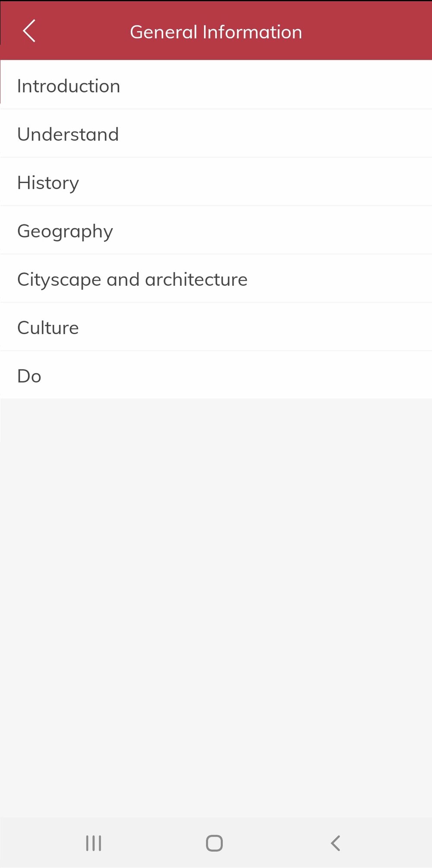The image size is (432, 868).
Task: Click the General Information header title
Action: 216,32
